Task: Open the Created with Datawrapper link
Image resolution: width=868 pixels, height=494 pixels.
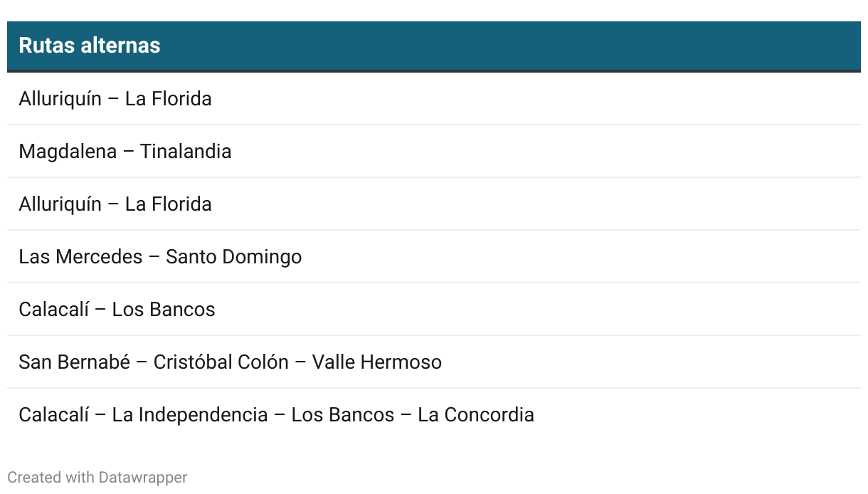Action: (97, 477)
